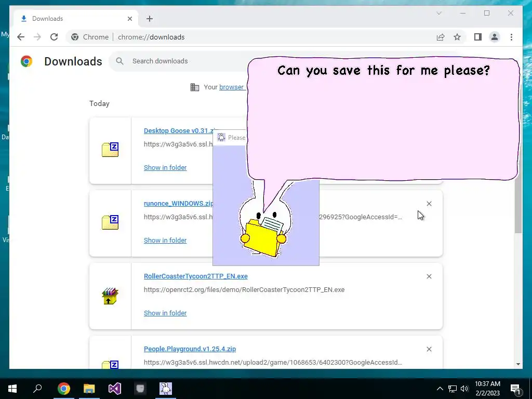Bookmark this tab with the star icon
532x399 pixels.
[x=457, y=37]
